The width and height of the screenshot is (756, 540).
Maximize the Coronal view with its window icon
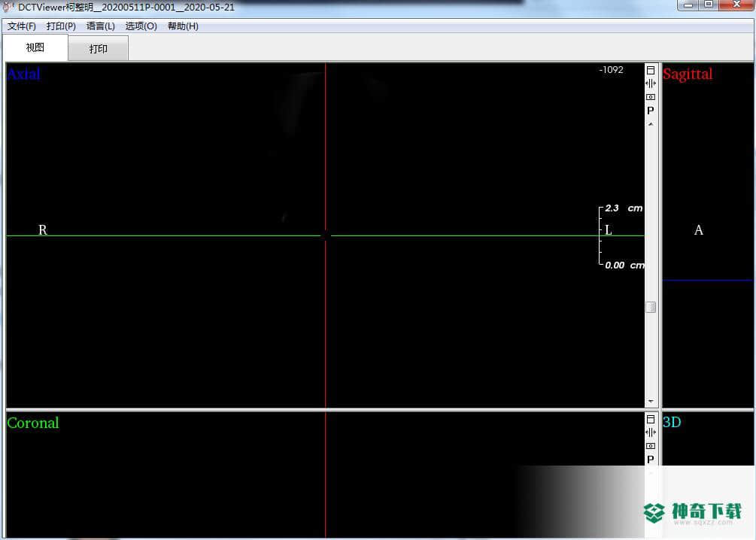[651, 419]
